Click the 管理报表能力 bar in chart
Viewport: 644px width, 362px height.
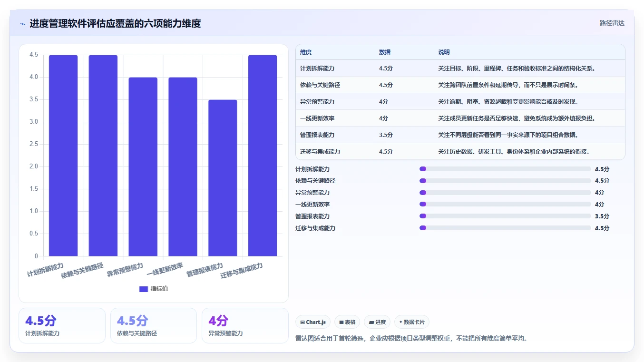223,178
